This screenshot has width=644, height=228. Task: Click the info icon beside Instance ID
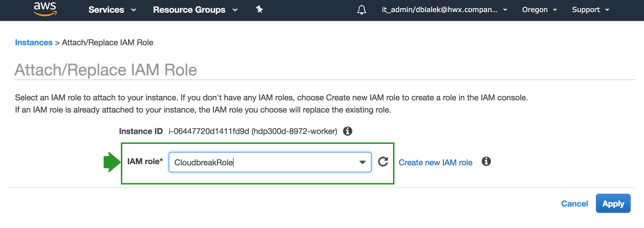coord(348,131)
